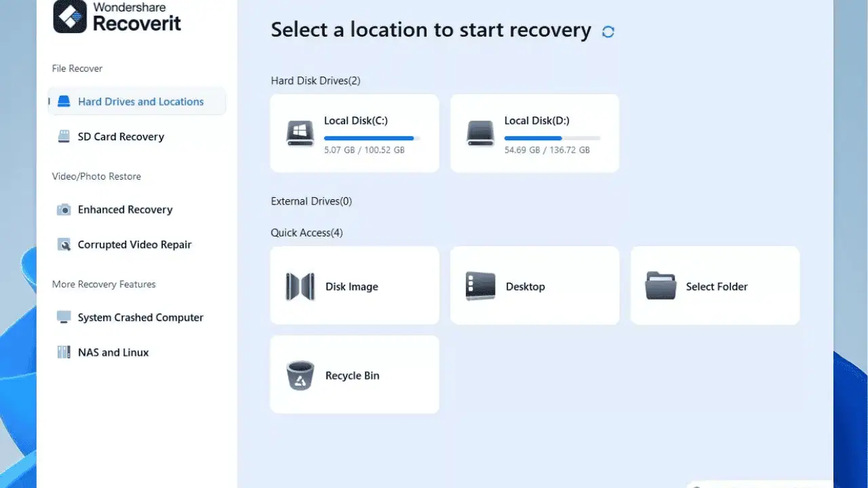868x488 pixels.
Task: Click the Hard Disk Drives(2) heading
Action: pyautogui.click(x=315, y=81)
